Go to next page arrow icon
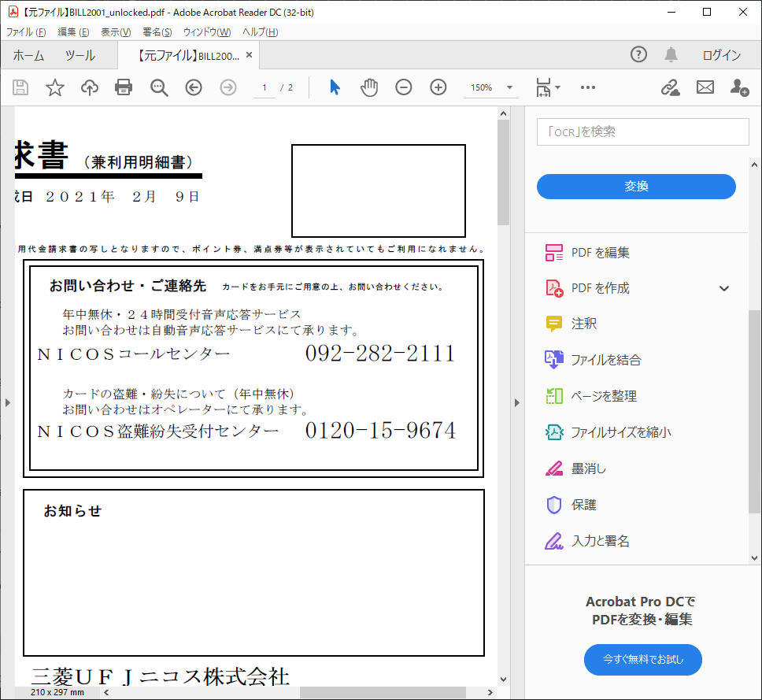The width and height of the screenshot is (762, 700). (x=228, y=87)
